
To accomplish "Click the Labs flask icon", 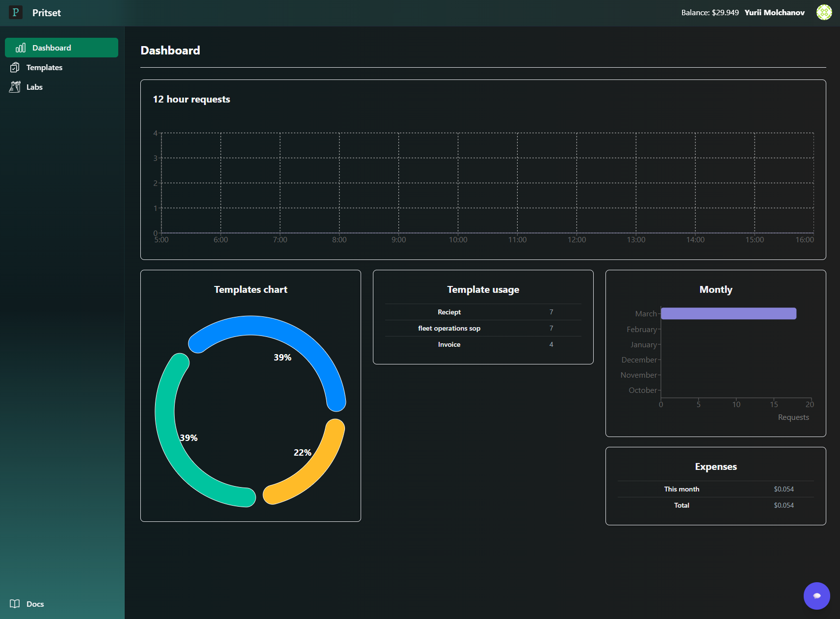I will pyautogui.click(x=15, y=87).
